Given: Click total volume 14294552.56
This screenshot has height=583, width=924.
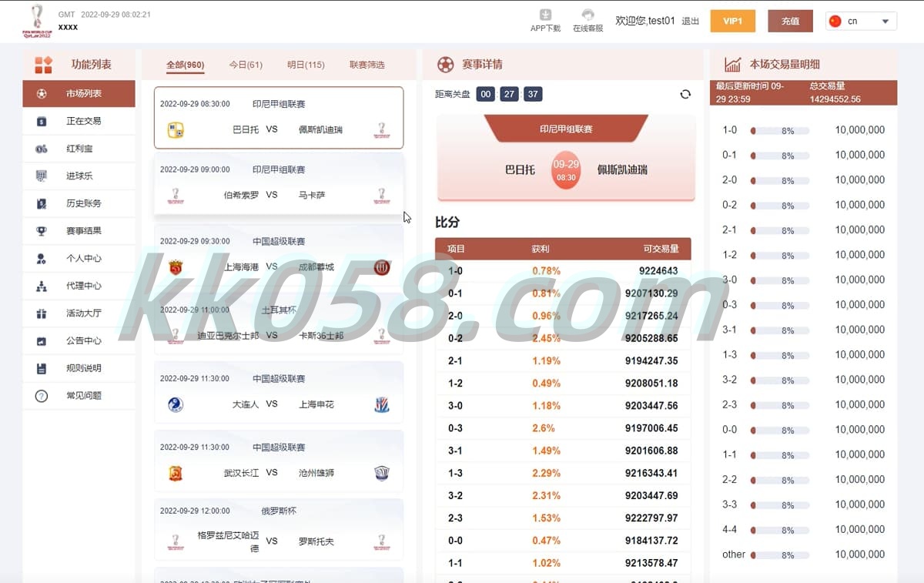Looking at the screenshot, I should (x=835, y=99).
